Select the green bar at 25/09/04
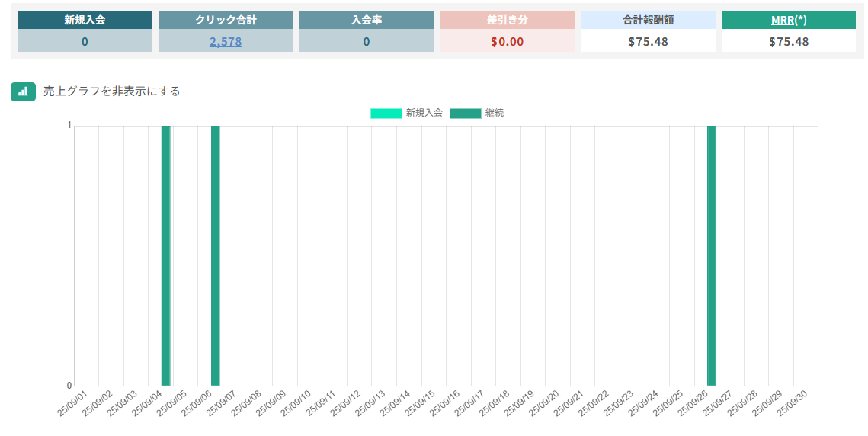The image size is (868, 436). click(x=165, y=255)
